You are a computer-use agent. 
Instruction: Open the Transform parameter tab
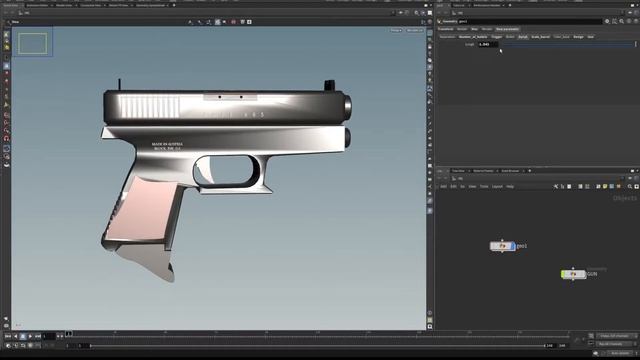[445, 29]
